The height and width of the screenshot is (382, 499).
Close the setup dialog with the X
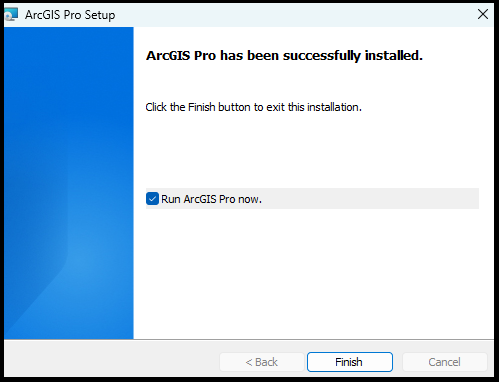pyautogui.click(x=483, y=14)
